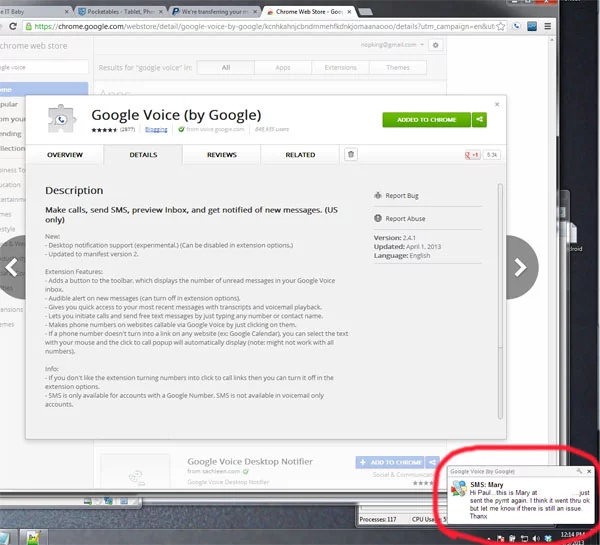The width and height of the screenshot is (600, 545).
Task: Click the 'Description' heading
Action: [74, 190]
